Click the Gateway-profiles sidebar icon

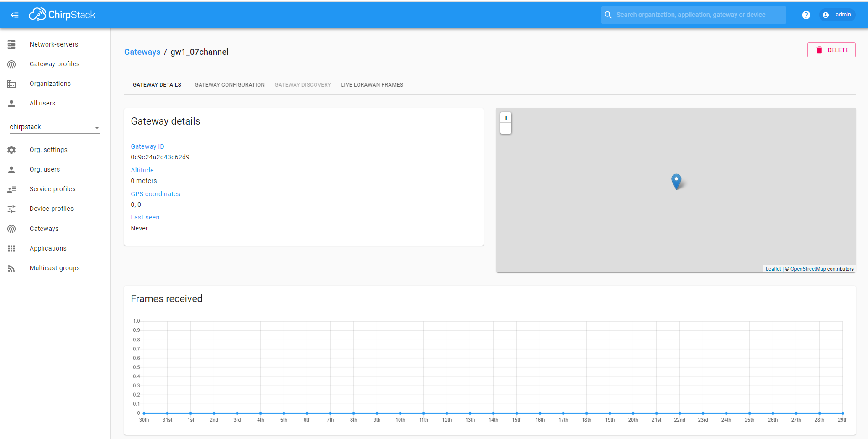pyautogui.click(x=11, y=64)
